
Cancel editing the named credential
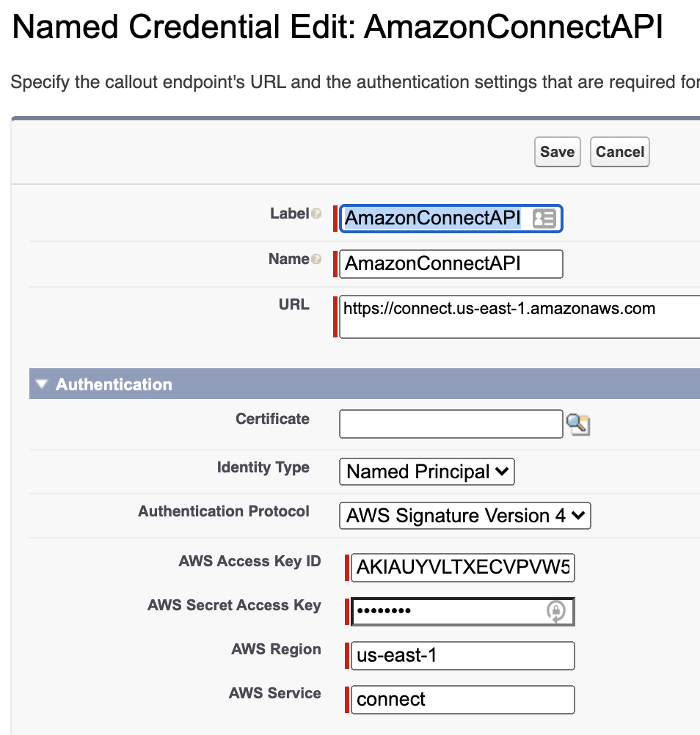click(620, 152)
